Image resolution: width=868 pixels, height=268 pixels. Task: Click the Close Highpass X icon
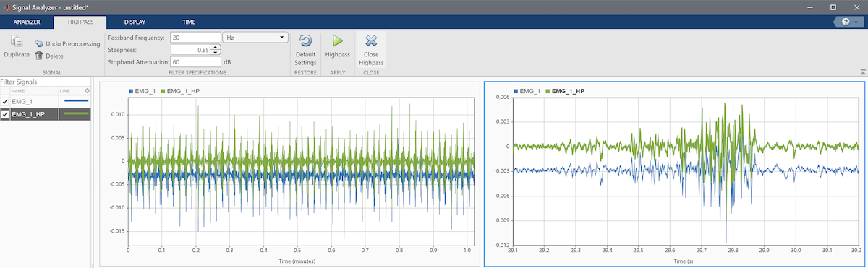[x=371, y=40]
